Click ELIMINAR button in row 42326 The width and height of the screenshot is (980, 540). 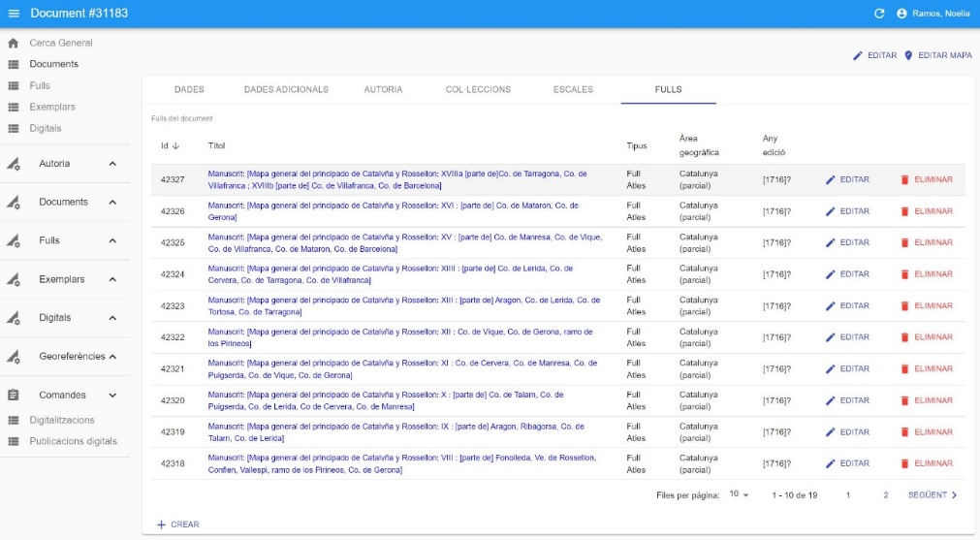927,211
